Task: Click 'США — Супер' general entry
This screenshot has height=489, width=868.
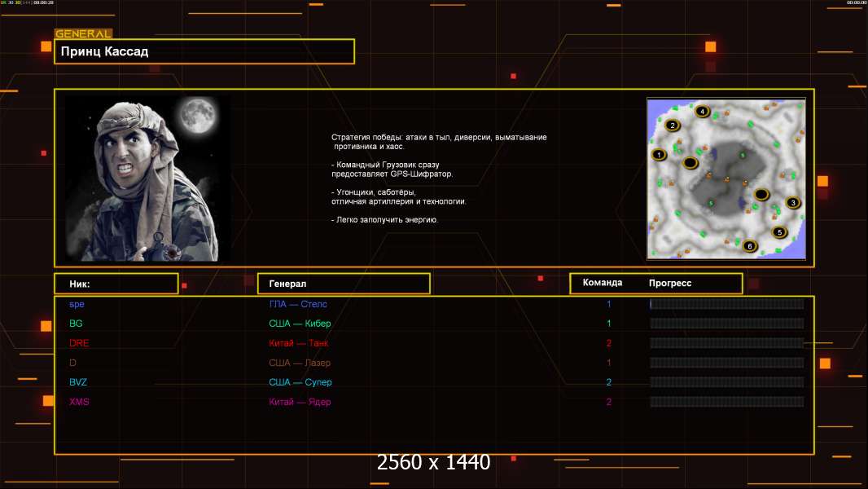Action: point(300,382)
